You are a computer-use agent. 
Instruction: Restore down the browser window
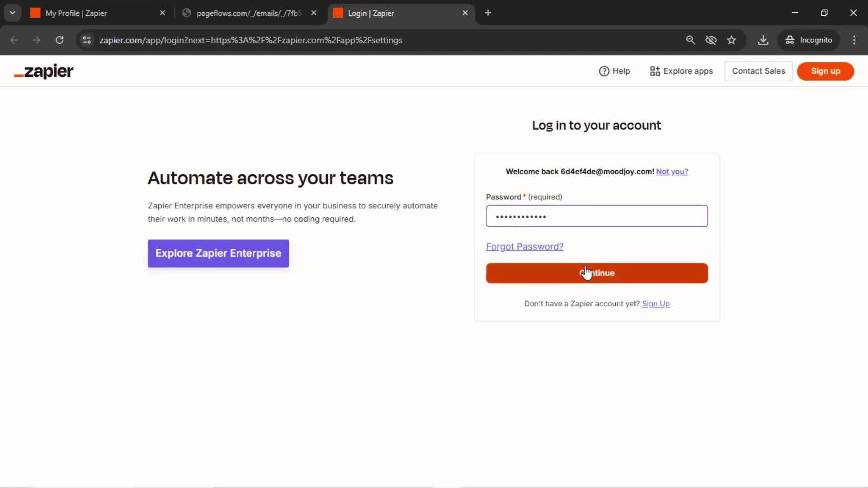pos(824,13)
